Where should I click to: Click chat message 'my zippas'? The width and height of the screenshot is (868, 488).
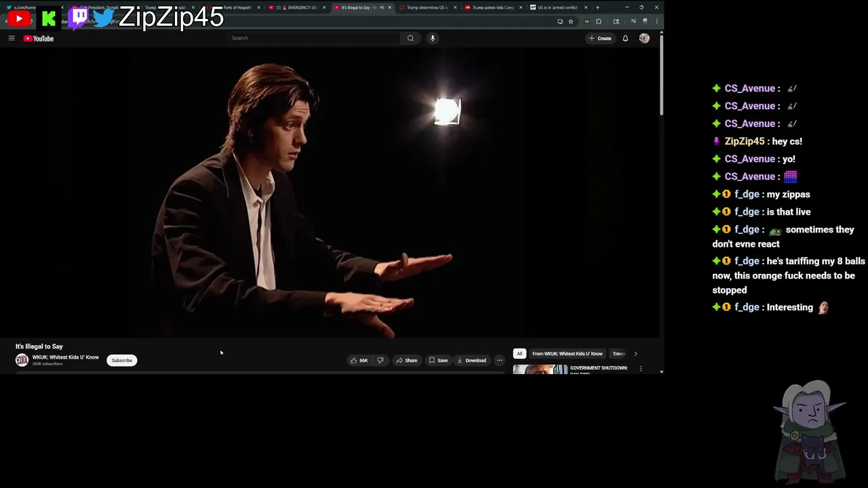[x=789, y=194]
